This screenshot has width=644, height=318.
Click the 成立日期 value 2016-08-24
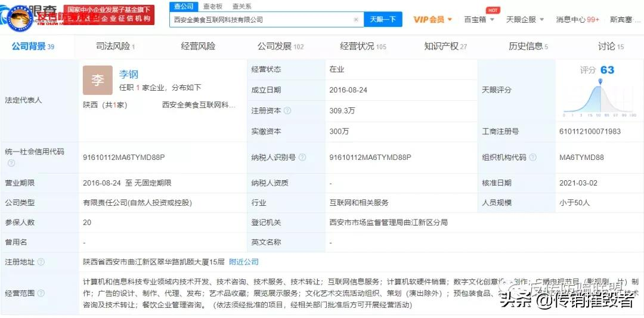pos(348,90)
